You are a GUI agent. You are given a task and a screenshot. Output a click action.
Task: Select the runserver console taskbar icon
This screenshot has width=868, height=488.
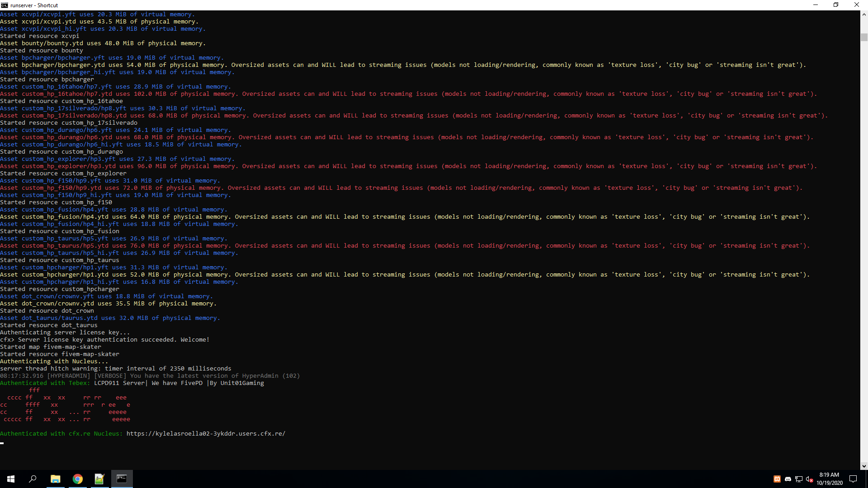tap(122, 479)
